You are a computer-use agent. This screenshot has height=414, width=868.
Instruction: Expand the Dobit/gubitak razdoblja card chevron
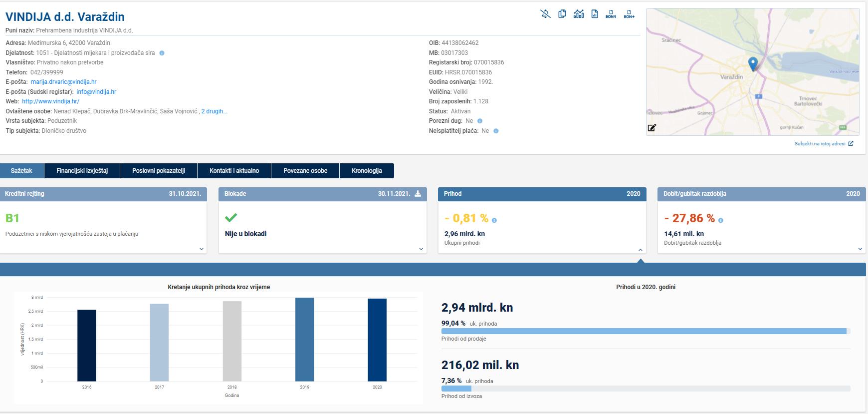click(860, 249)
